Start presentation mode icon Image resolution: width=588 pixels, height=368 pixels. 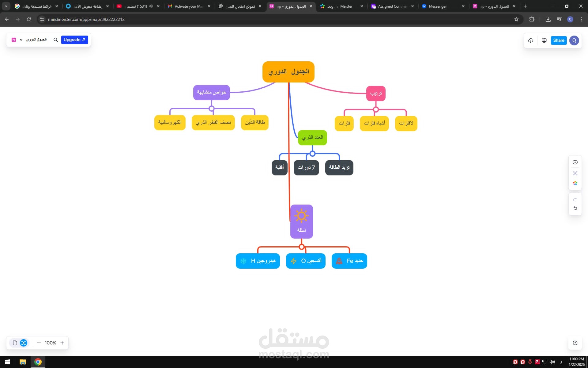coord(544,40)
